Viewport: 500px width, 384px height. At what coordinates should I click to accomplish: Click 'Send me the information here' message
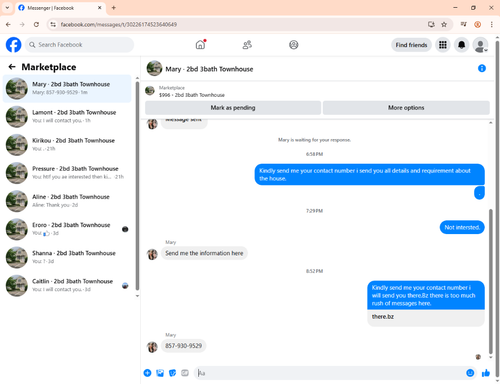coord(204,253)
